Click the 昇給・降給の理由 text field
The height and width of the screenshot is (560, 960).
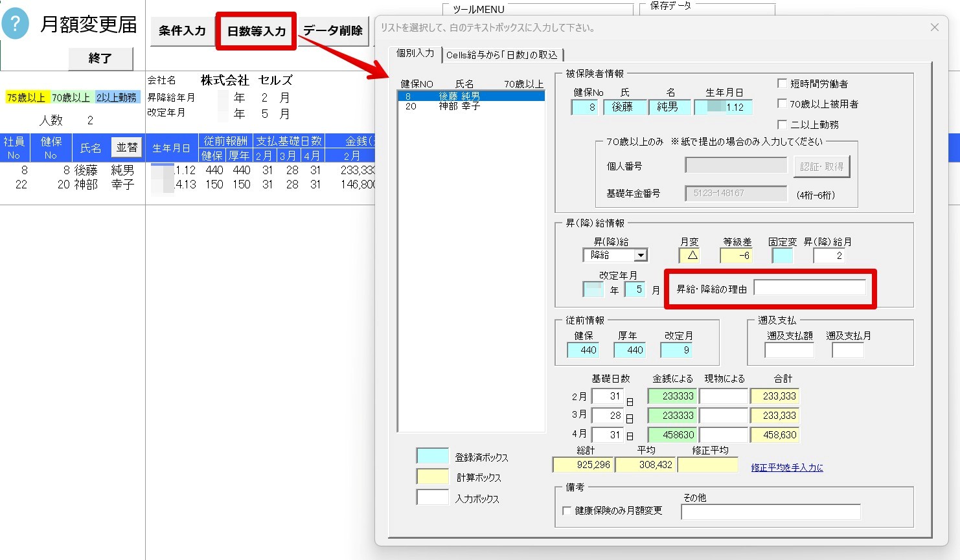tap(810, 287)
